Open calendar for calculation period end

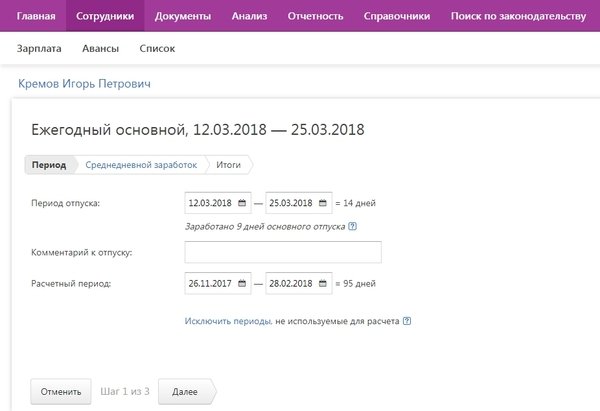point(324,284)
